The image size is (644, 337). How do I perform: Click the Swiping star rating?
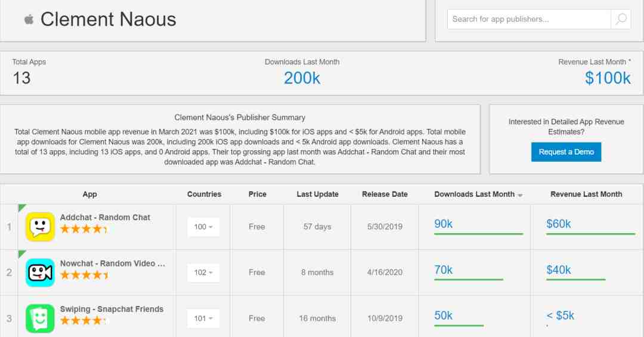[83, 320]
